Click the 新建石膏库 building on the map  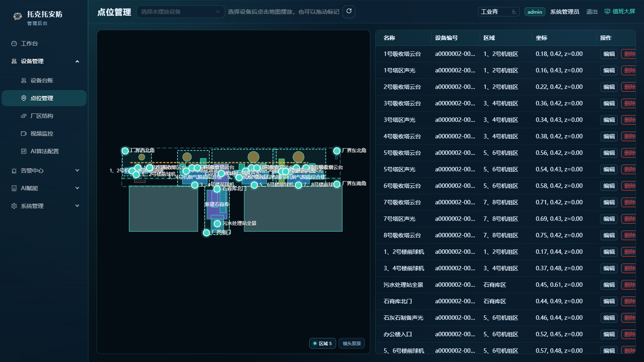[x=217, y=204]
